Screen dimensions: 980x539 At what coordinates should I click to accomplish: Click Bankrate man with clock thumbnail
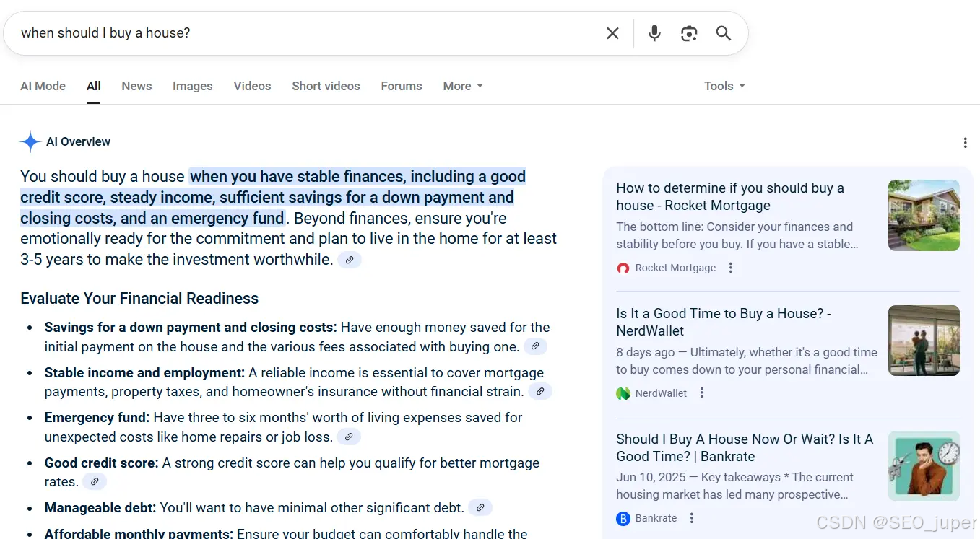pyautogui.click(x=924, y=466)
